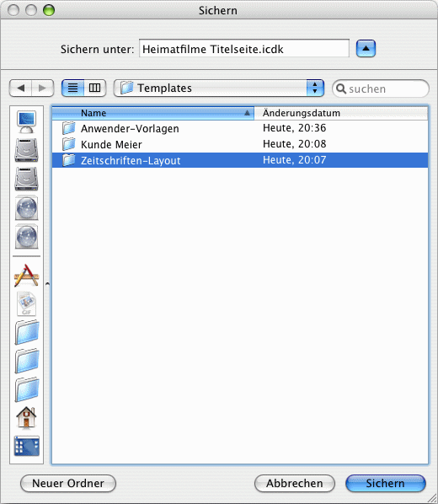This screenshot has width=438, height=504.
Task: Open the Applications folder sidebar icon
Action: coord(26,276)
